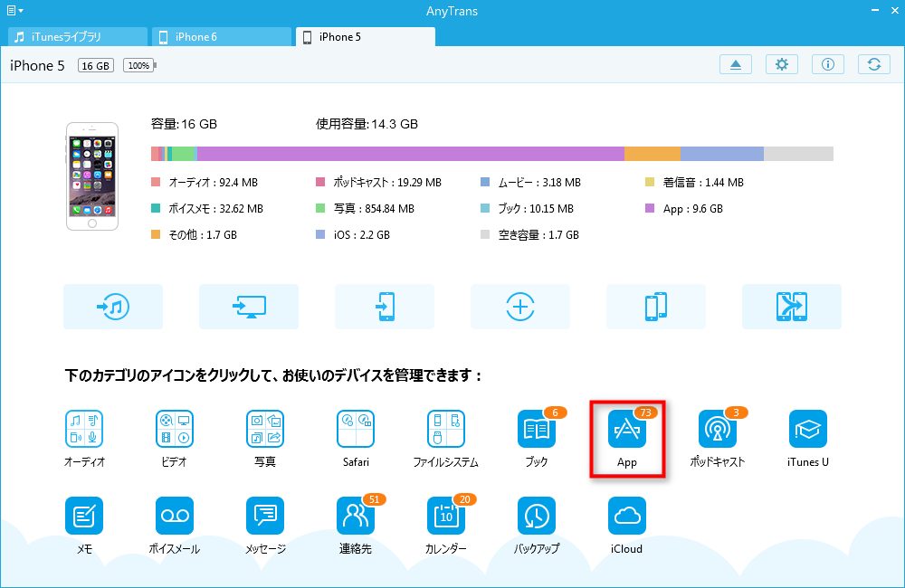Click the clone device button

(655, 307)
